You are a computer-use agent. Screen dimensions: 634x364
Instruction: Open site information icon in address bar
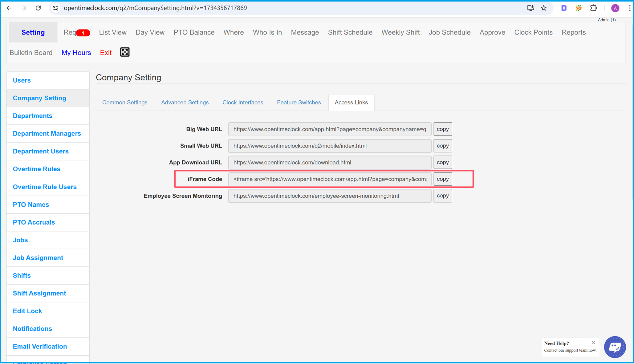[56, 8]
